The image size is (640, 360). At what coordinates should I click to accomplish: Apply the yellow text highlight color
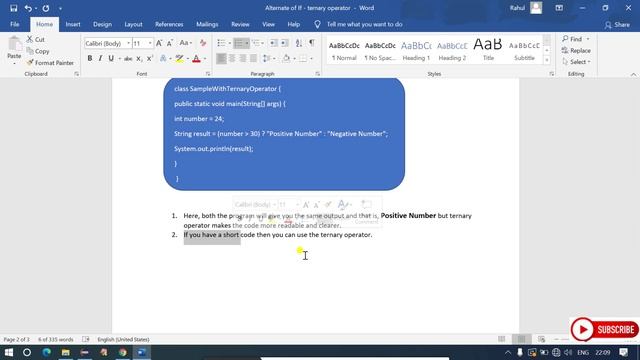click(x=180, y=59)
